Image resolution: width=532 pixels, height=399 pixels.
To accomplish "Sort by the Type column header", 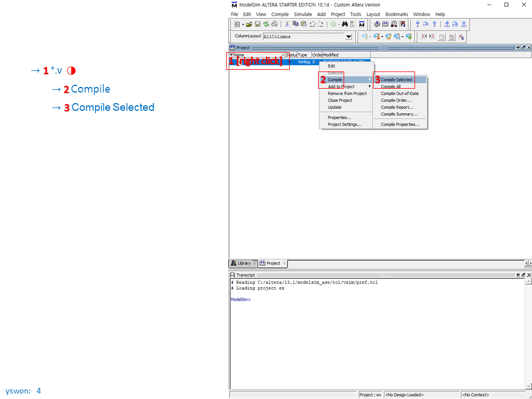I will point(304,55).
